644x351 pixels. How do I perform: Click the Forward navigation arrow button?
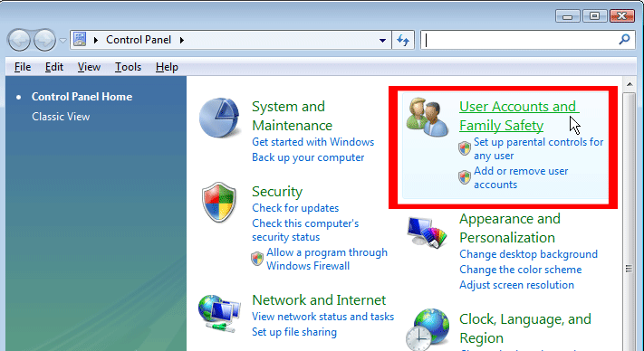pos(44,40)
